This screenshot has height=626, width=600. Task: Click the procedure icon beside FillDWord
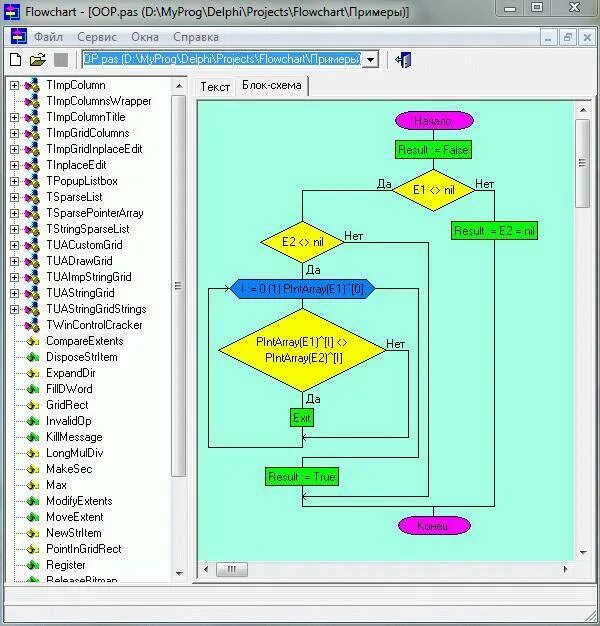pyautogui.click(x=33, y=389)
